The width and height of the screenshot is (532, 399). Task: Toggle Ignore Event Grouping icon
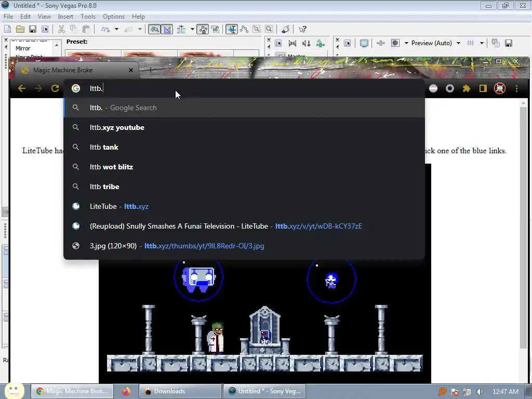pyautogui.click(x=216, y=29)
